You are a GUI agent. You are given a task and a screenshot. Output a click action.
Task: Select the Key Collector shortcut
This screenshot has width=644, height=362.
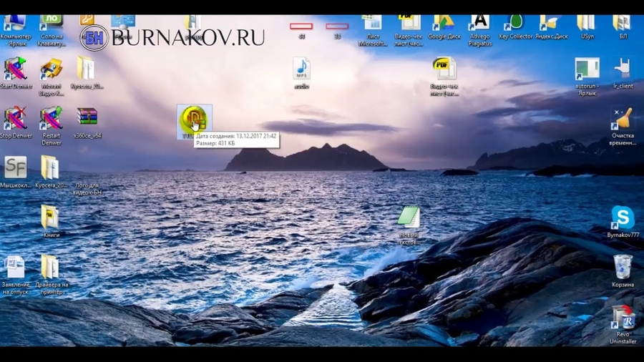click(x=515, y=23)
